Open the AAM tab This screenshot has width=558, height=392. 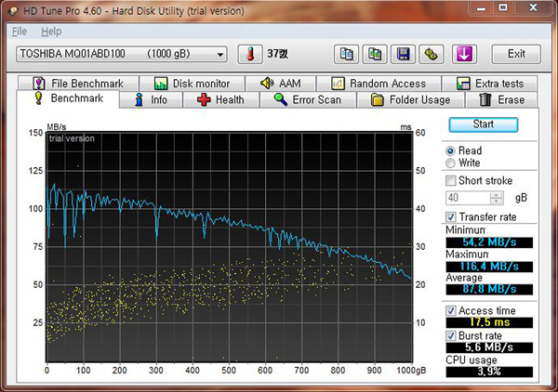coord(281,84)
